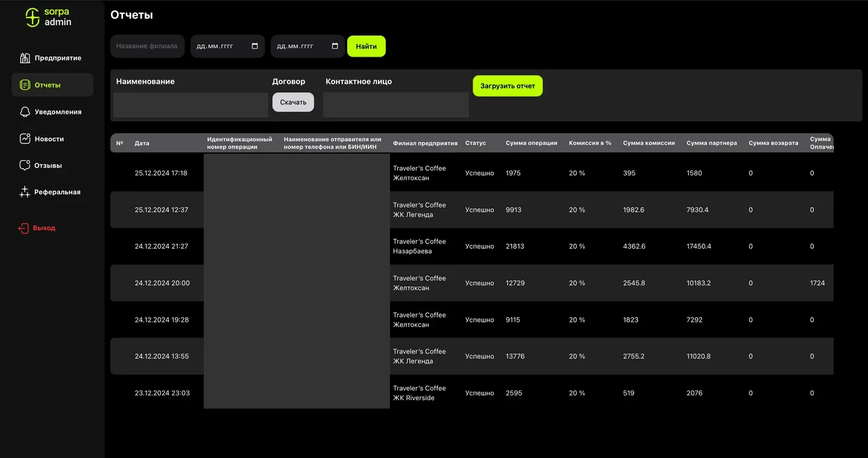Screen dimensions: 868x458
Task: Click the Комиссия в % column header
Action: [x=590, y=143]
